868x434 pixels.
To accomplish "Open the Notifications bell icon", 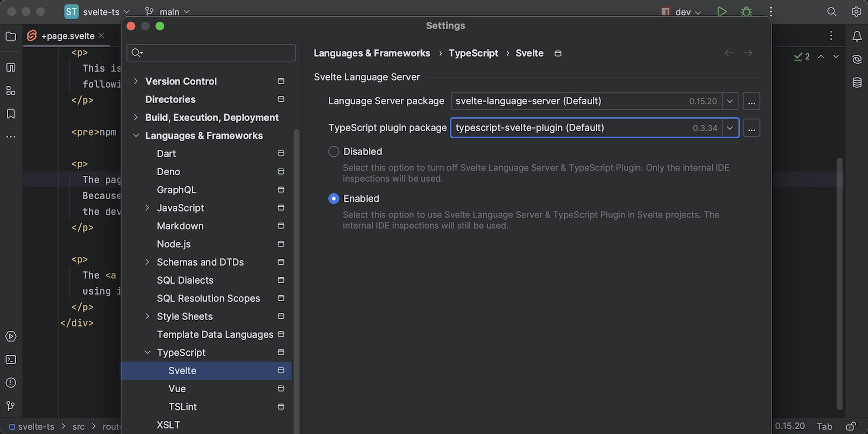I will tap(857, 36).
